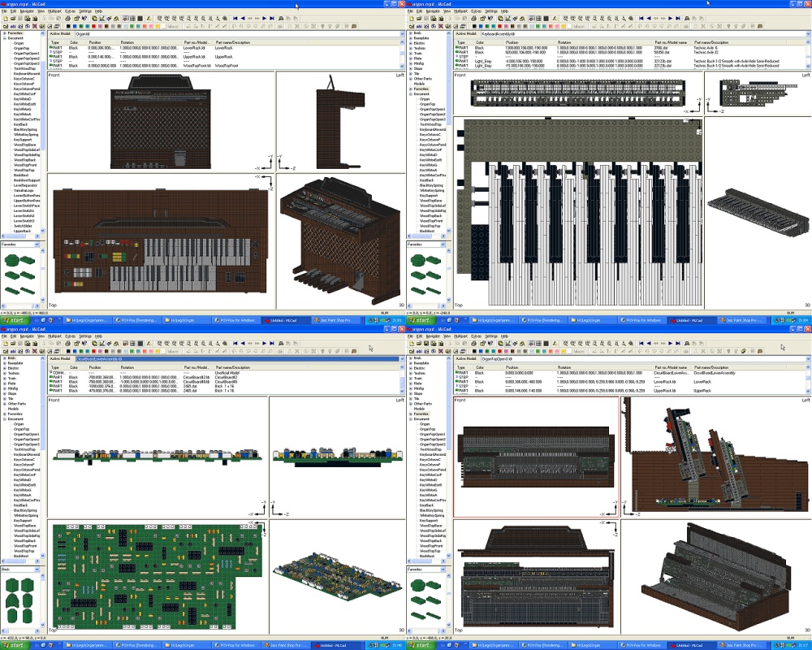This screenshot has width=812, height=650.
Task: Click 'Jasc Paint Shop Pro' taskbar button under Organ.ldr
Action: pyautogui.click(x=335, y=320)
